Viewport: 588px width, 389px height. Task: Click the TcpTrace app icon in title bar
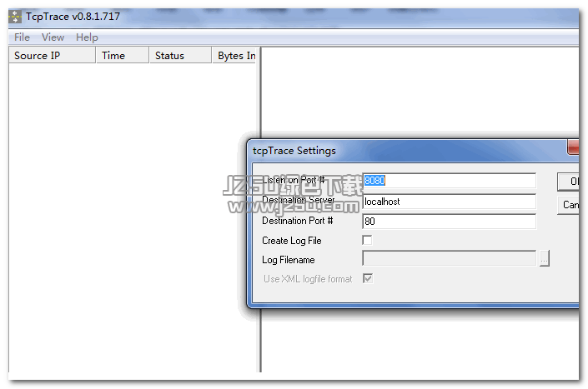tap(15, 17)
